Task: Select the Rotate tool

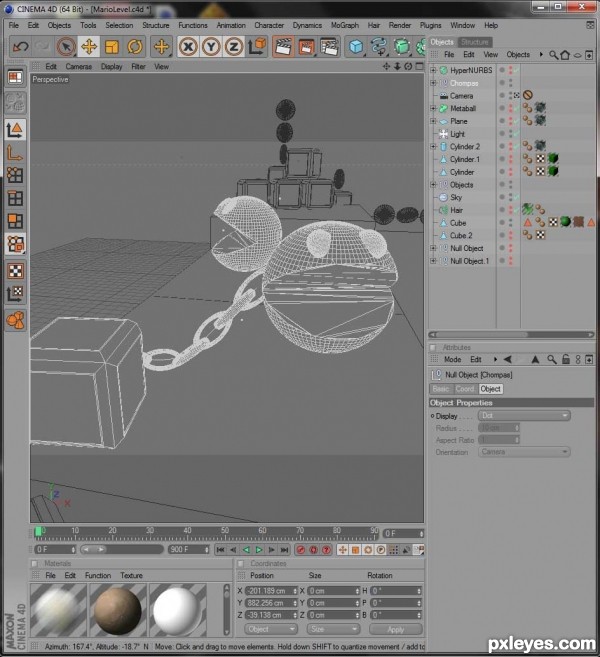Action: (x=134, y=47)
